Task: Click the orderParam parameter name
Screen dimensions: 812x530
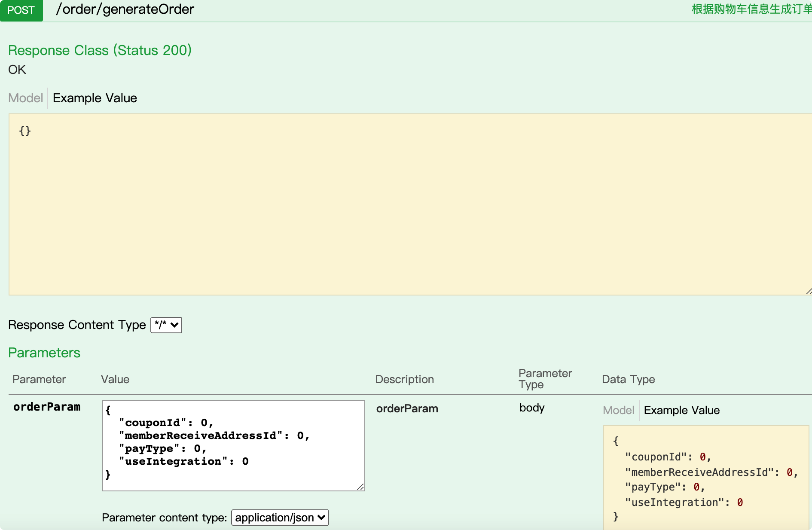Action: pyautogui.click(x=47, y=407)
